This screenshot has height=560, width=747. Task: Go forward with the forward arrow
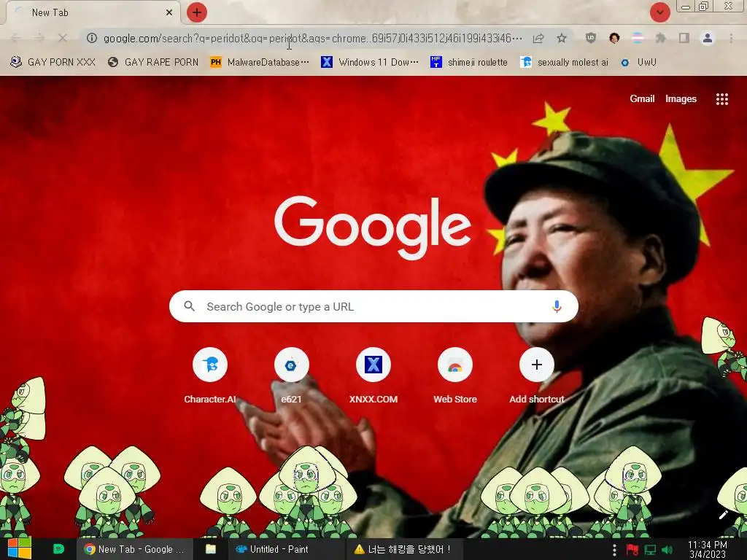tap(39, 38)
